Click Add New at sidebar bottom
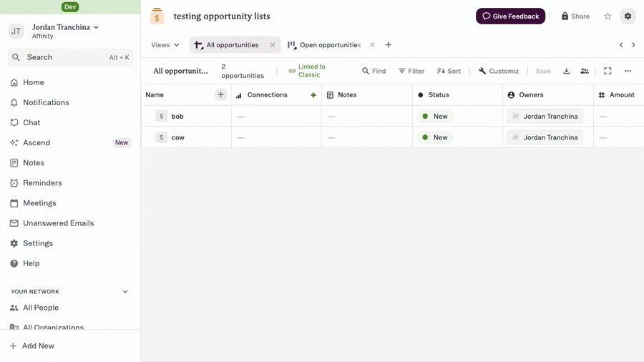644x362 pixels. point(32,346)
